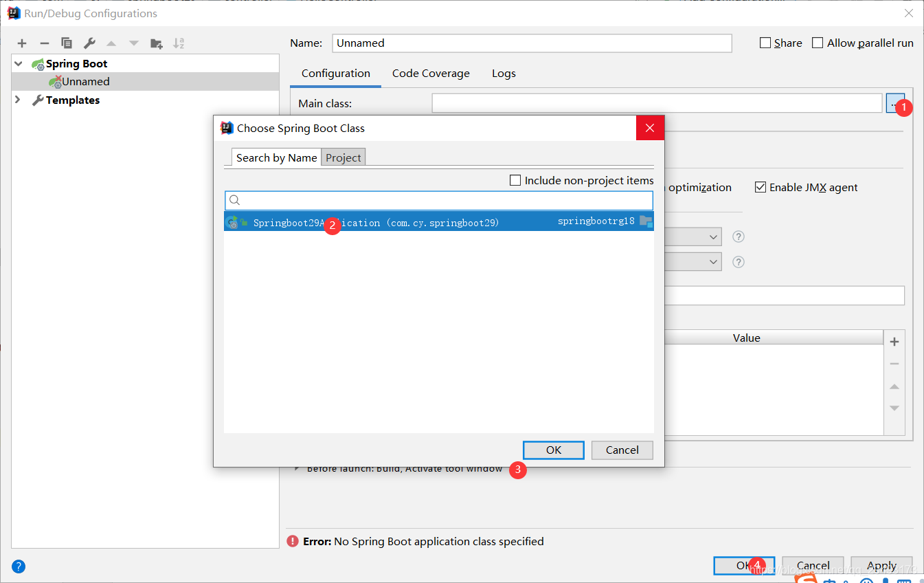Click the Value column header

(x=746, y=338)
